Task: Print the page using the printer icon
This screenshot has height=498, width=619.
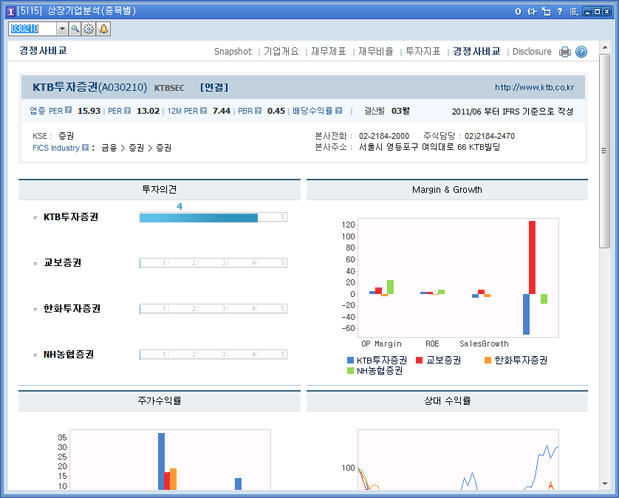Action: point(565,51)
